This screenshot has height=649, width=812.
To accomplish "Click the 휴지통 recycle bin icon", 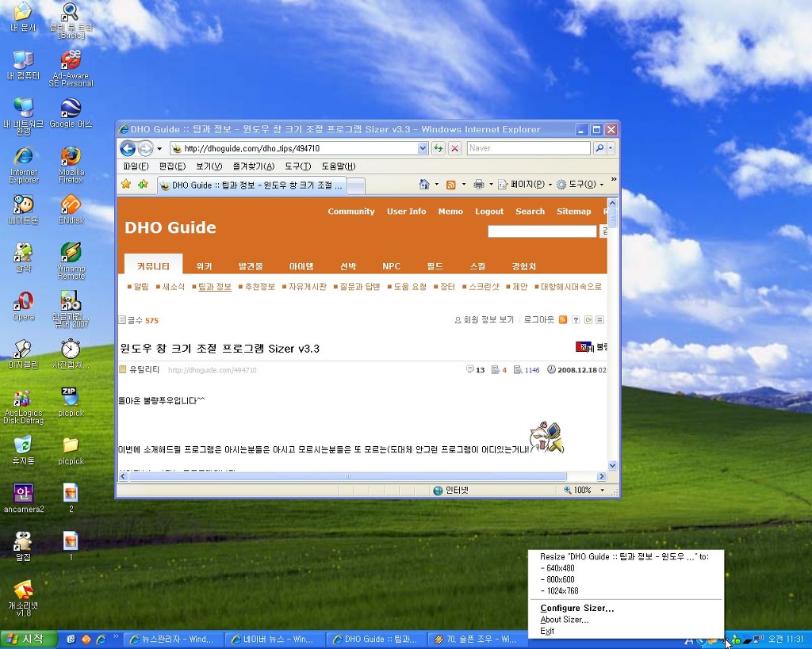I will click(23, 449).
